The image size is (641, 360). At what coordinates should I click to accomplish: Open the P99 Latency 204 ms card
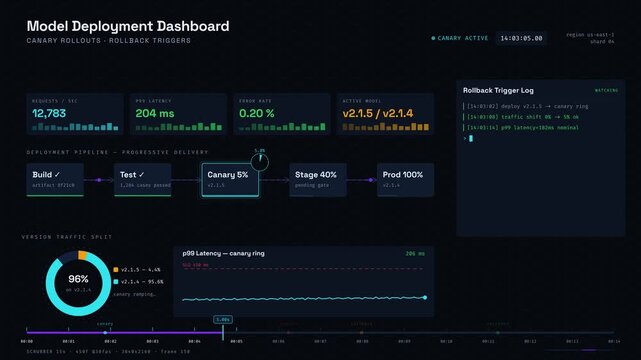pyautogui.click(x=178, y=114)
